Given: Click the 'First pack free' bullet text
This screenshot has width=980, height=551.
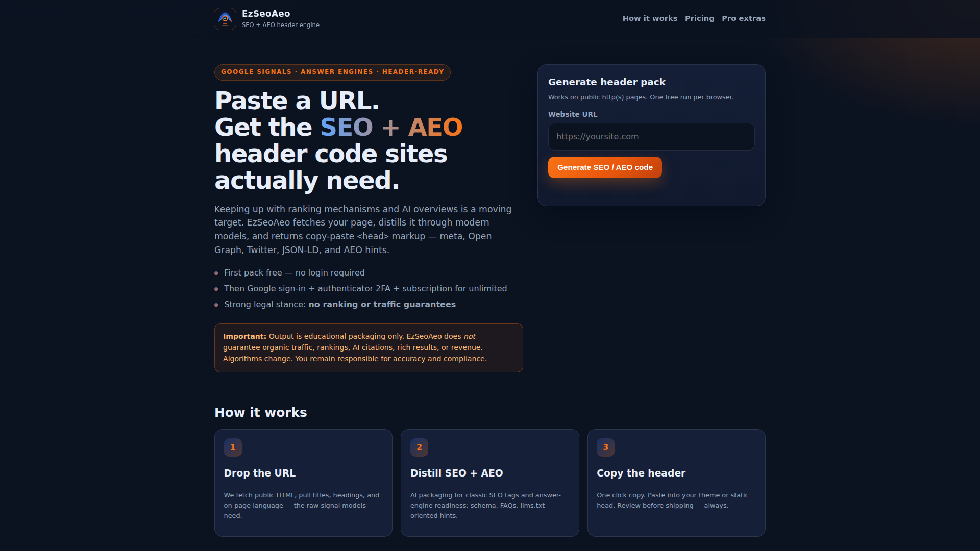Looking at the screenshot, I should coord(295,273).
